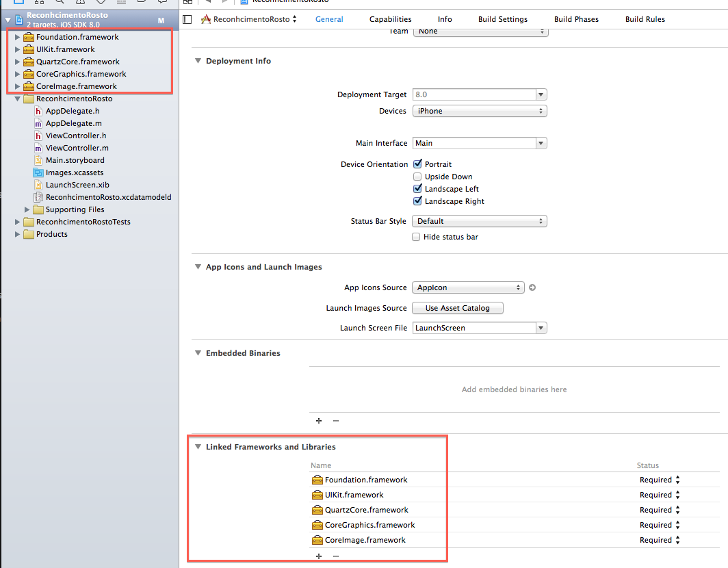Open the AppDelegate.m source file icon
The image size is (728, 568).
pyautogui.click(x=38, y=123)
